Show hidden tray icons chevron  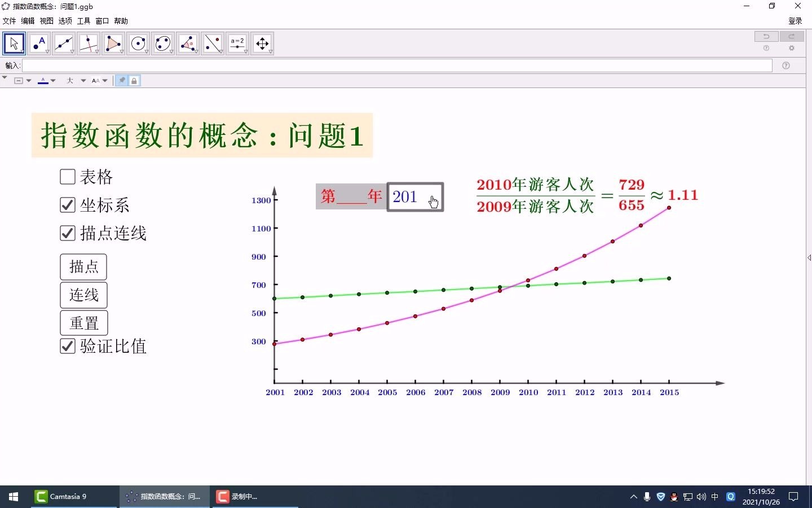(x=633, y=497)
